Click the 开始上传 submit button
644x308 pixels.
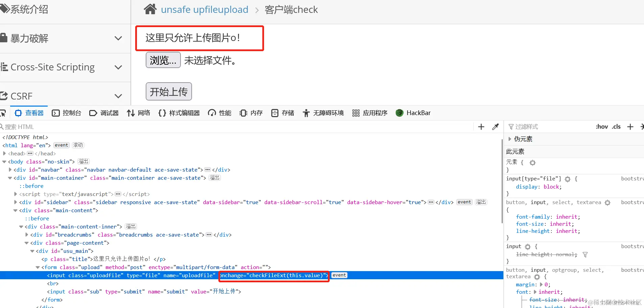[169, 91]
